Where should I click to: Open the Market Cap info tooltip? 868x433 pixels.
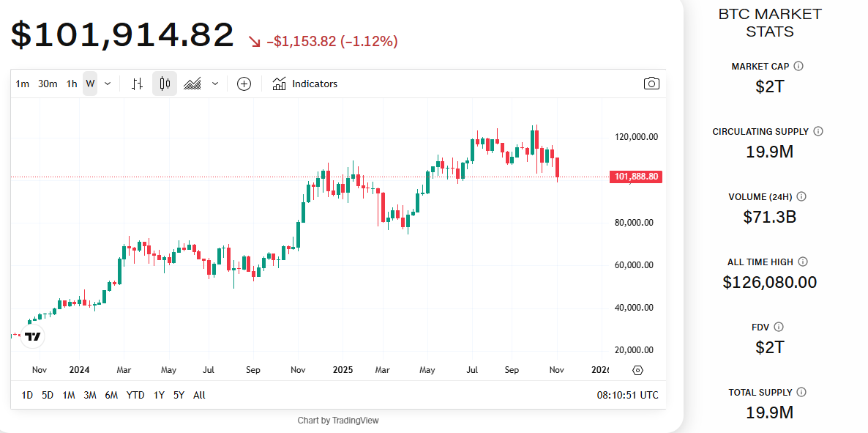(x=800, y=65)
